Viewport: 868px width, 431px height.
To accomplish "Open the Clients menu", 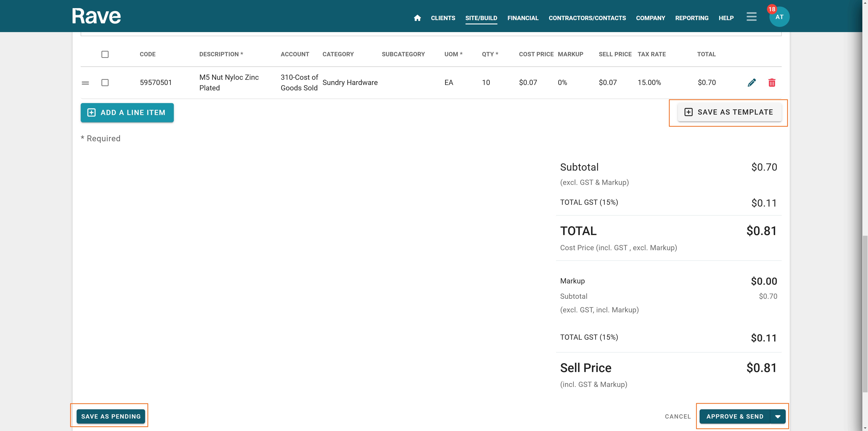I will [443, 18].
